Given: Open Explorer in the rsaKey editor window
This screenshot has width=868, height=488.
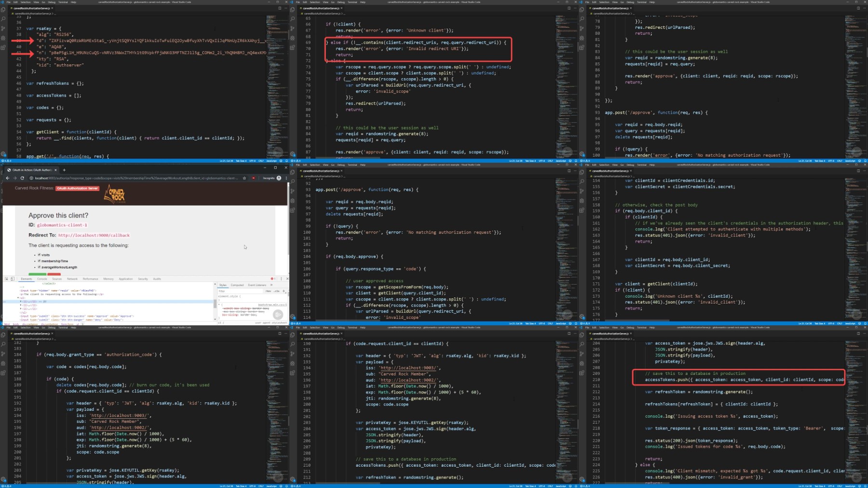Looking at the screenshot, I should pos(3,9).
